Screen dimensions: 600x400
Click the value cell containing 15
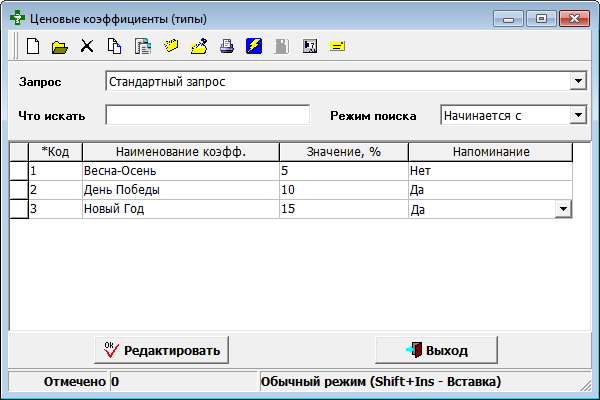(344, 209)
